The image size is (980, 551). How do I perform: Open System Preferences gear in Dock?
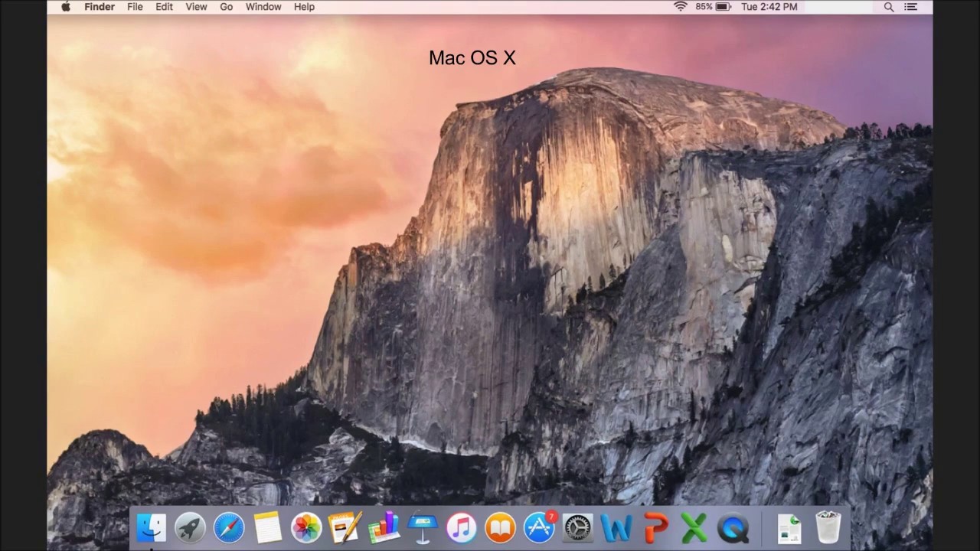click(577, 528)
